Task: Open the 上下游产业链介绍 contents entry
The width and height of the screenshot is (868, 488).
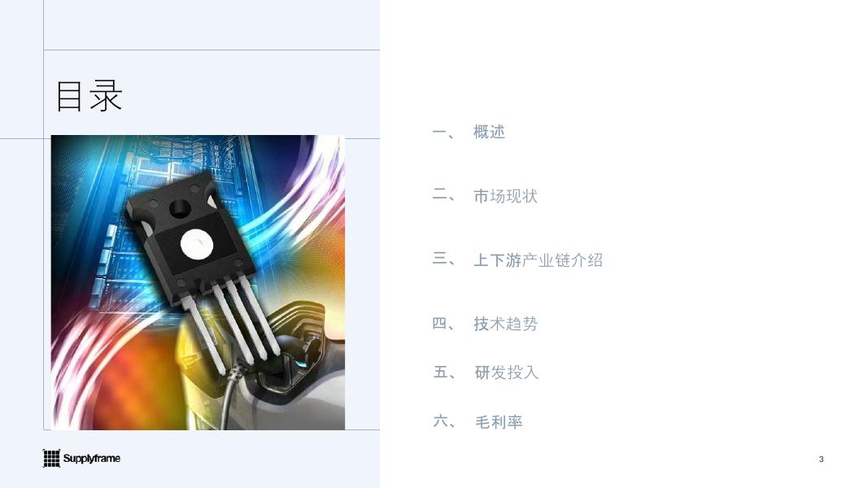Action: (538, 260)
